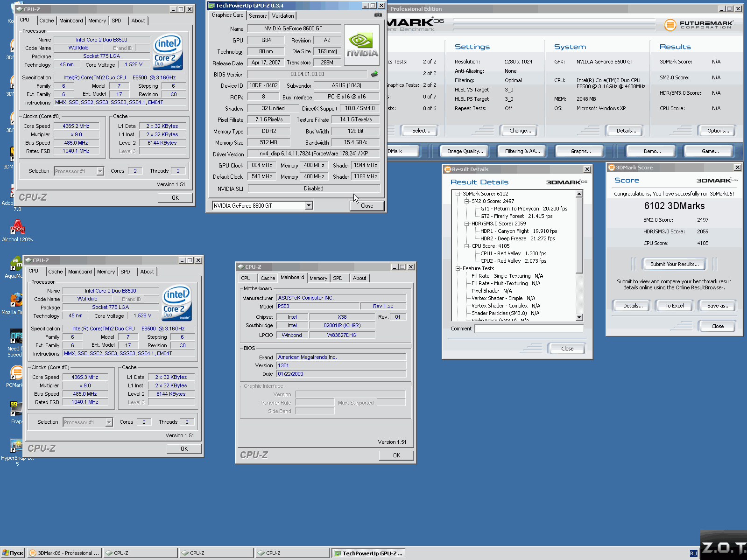Open About tab in bottom-left CPU-Z window

pyautogui.click(x=147, y=272)
